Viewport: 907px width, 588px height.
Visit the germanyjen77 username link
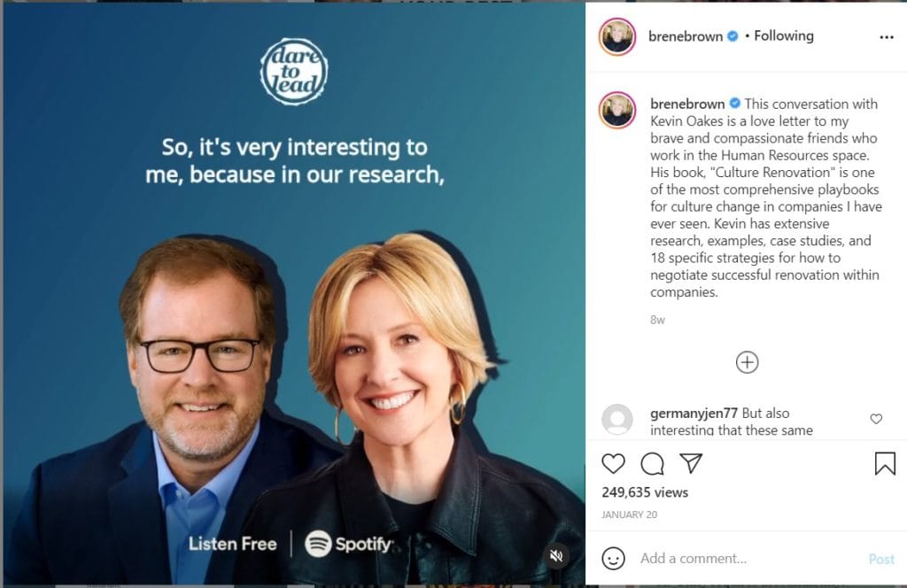click(694, 413)
